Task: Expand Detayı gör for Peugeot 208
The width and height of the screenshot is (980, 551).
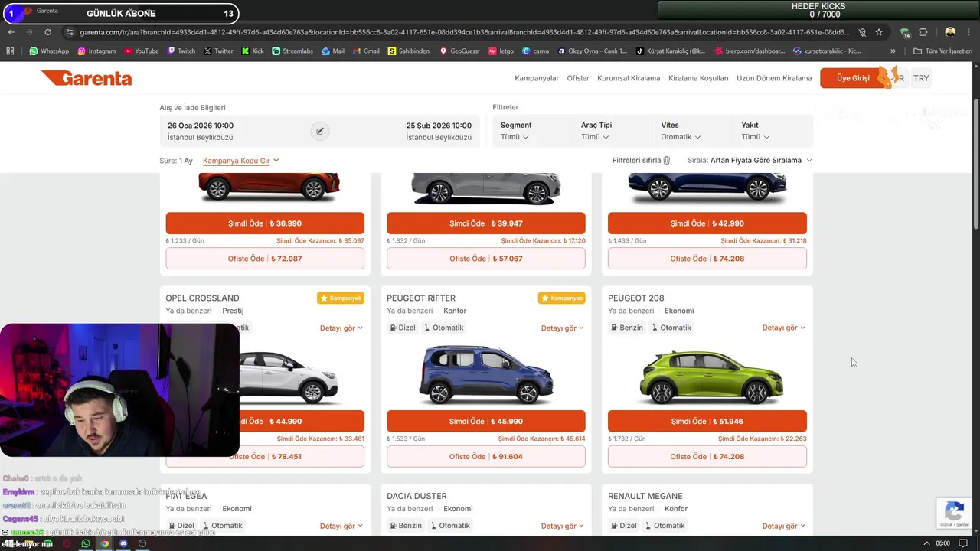Action: [x=784, y=328]
